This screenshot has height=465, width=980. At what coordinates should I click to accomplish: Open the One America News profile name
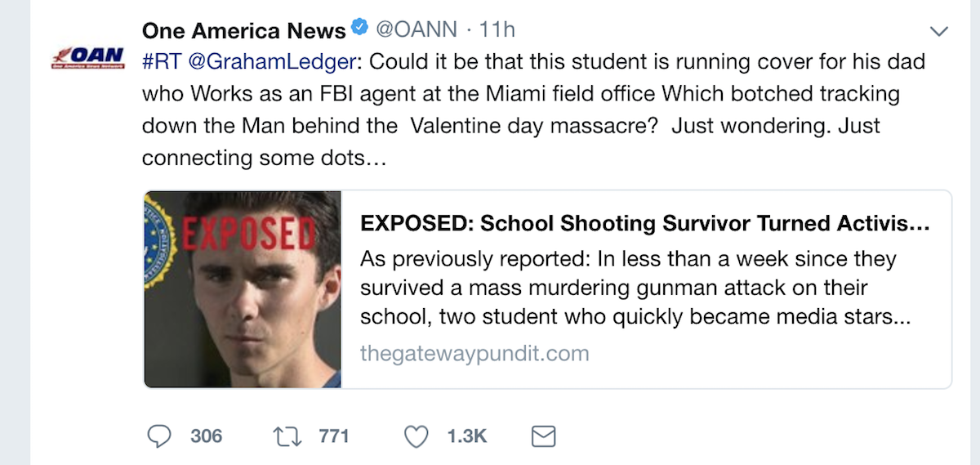pos(243,31)
